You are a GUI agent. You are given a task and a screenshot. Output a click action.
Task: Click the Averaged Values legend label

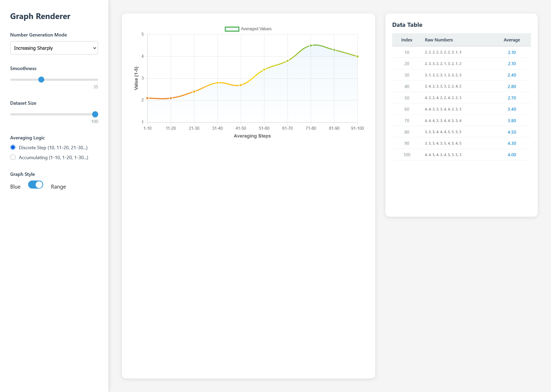256,29
